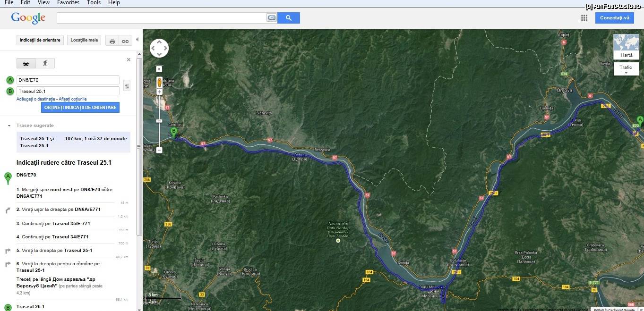Click the print directions icon

pos(112,41)
